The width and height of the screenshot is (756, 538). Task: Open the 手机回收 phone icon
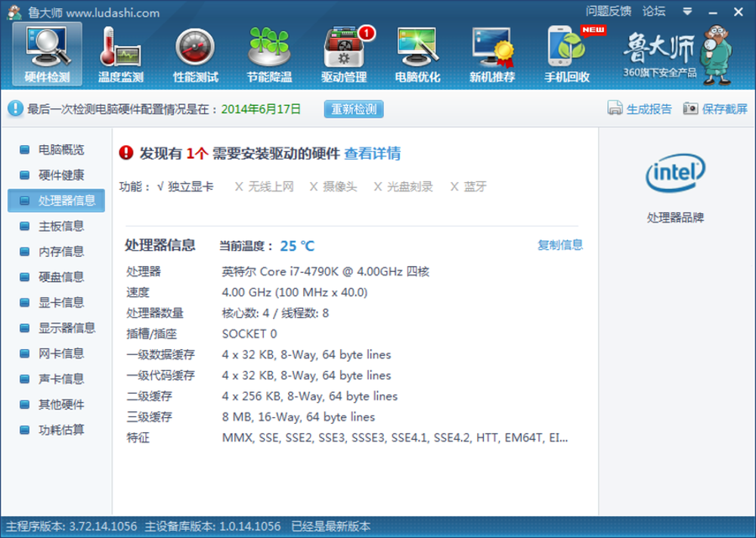pyautogui.click(x=568, y=54)
